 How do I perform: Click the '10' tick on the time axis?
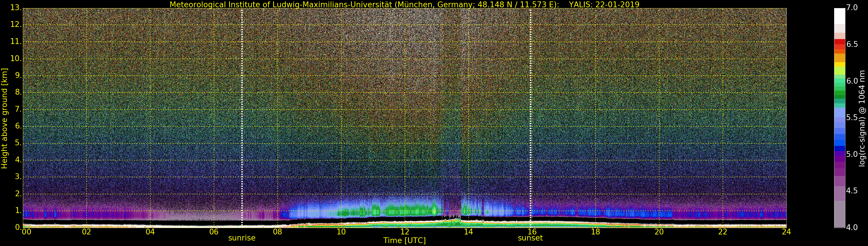(x=341, y=232)
